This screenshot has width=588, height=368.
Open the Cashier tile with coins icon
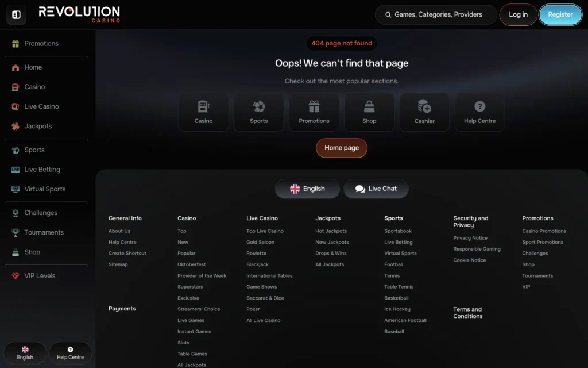click(x=424, y=112)
